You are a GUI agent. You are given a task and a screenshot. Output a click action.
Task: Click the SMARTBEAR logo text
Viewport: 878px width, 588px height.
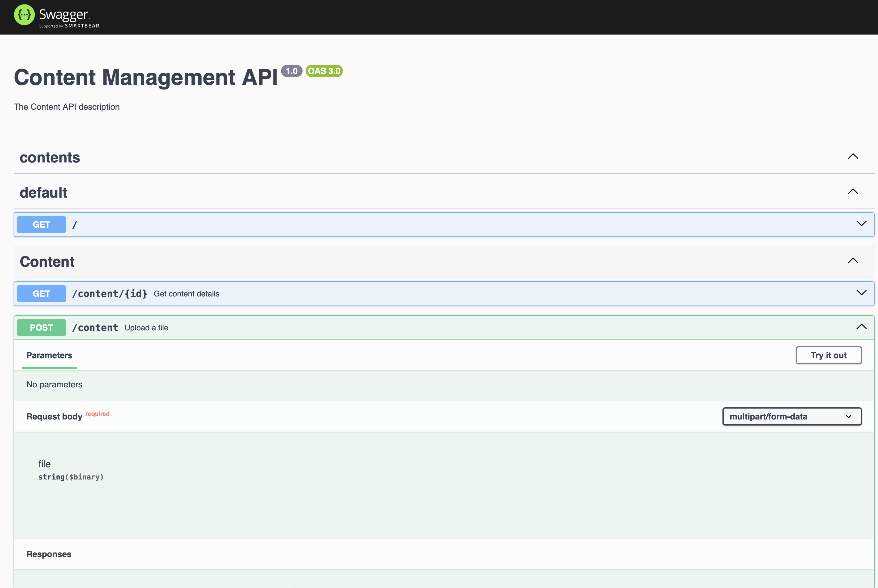click(82, 26)
